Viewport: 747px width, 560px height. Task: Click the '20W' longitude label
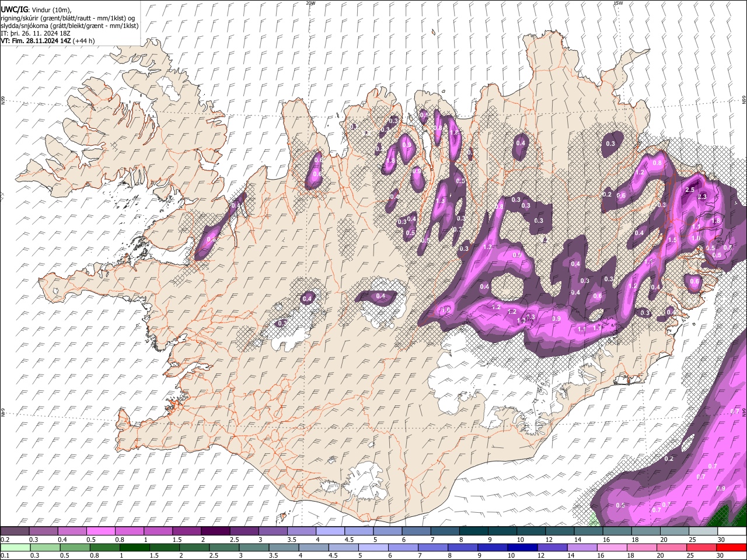pyautogui.click(x=310, y=3)
